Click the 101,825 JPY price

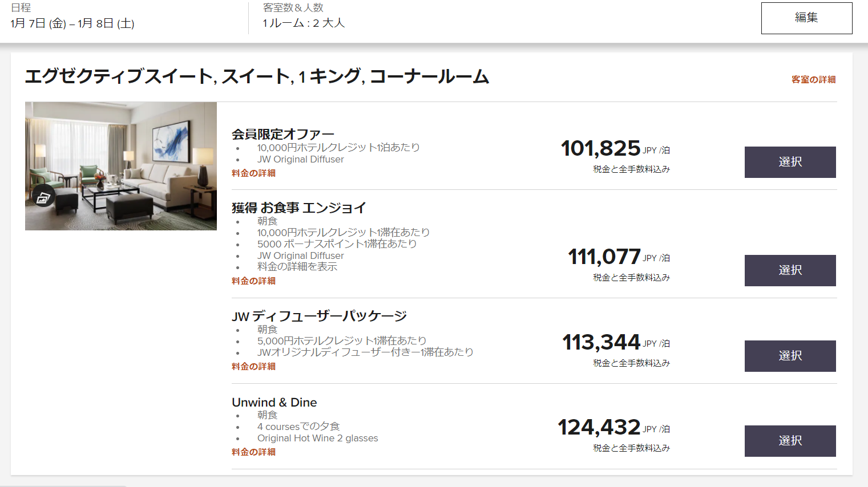coord(601,149)
